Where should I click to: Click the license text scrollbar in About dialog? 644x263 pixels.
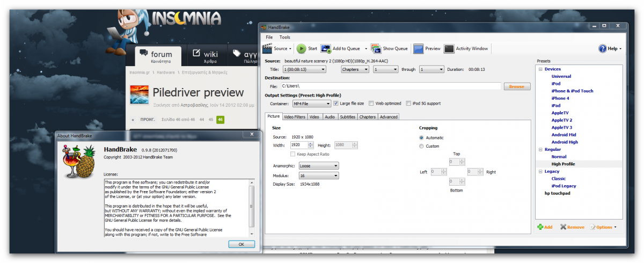[x=252, y=208]
